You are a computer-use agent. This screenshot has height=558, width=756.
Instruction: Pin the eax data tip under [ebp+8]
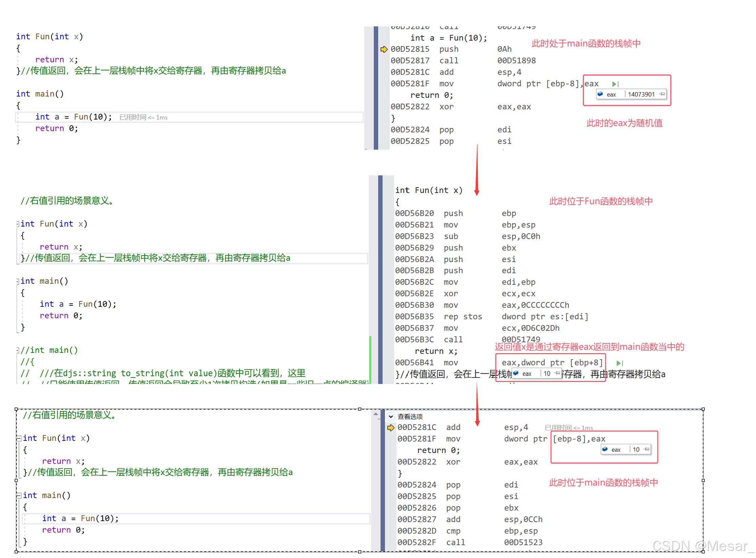pyautogui.click(x=557, y=373)
